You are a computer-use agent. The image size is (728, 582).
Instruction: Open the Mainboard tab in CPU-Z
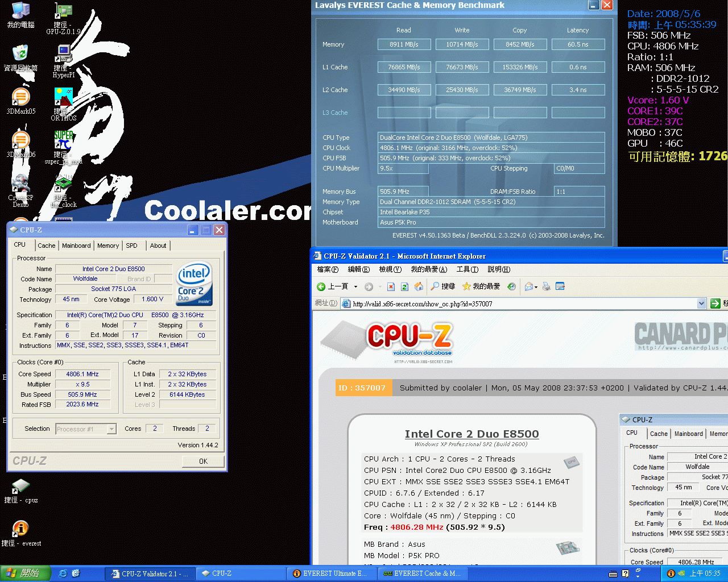tap(76, 246)
